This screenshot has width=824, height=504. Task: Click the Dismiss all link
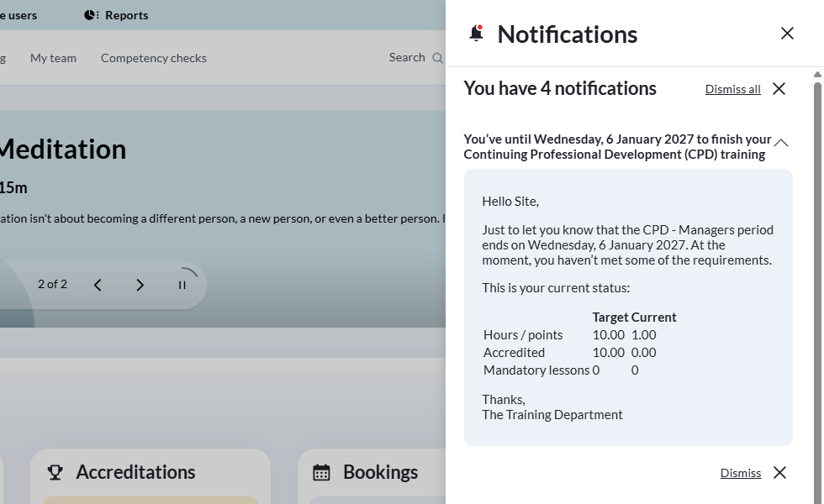[732, 89]
